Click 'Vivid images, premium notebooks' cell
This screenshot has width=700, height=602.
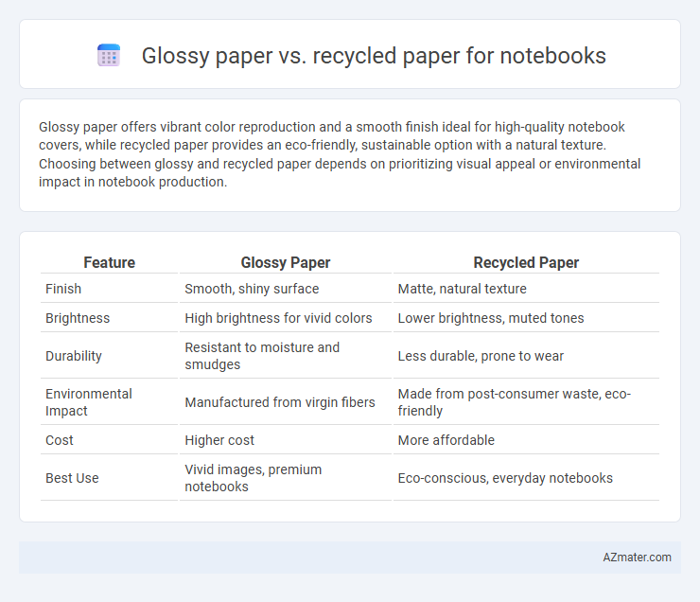286,478
